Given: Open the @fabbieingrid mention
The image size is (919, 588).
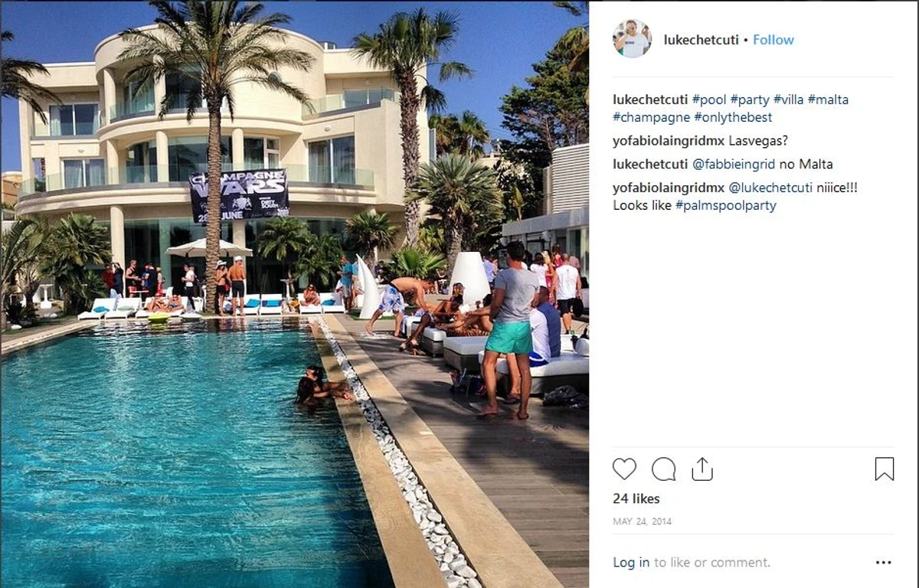Looking at the screenshot, I should (733, 165).
